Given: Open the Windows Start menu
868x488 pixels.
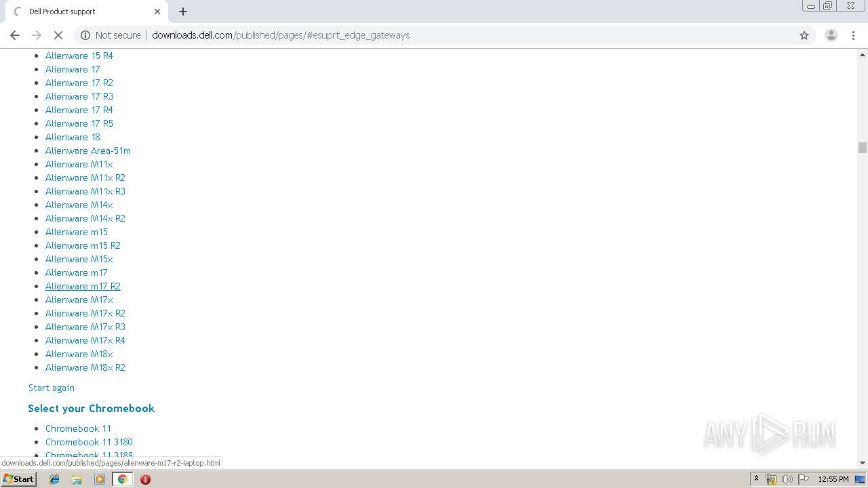Looking at the screenshot, I should 18,479.
